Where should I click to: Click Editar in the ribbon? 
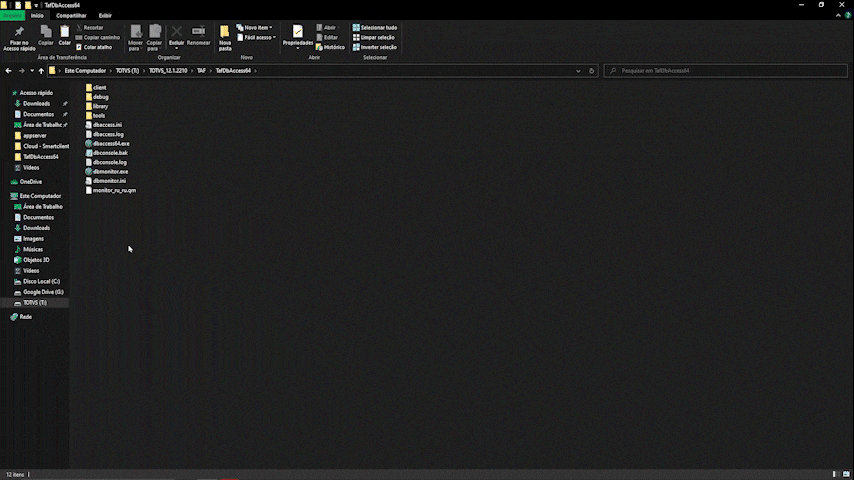(327, 37)
